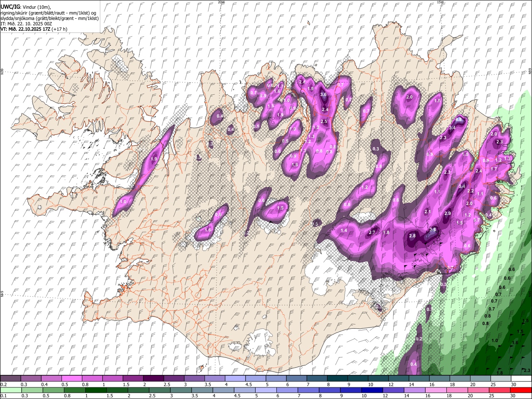
Task: Click the violet 12–14 rain legend swatch
Action: [x=393, y=390]
